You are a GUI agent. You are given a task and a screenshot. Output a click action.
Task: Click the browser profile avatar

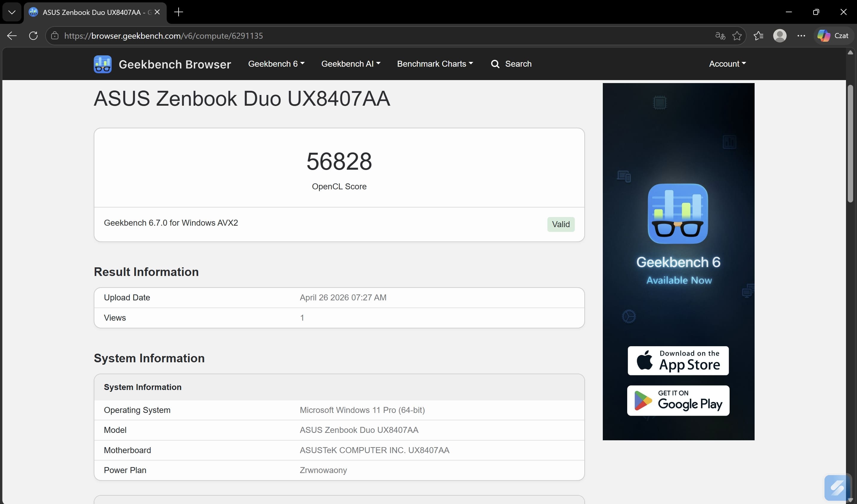(x=780, y=36)
